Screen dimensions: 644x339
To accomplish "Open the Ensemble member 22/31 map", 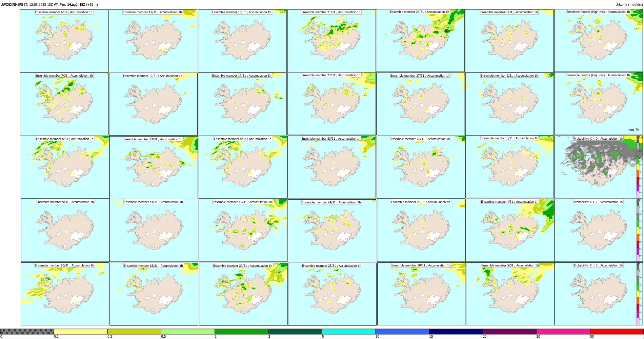I will pos(331,104).
